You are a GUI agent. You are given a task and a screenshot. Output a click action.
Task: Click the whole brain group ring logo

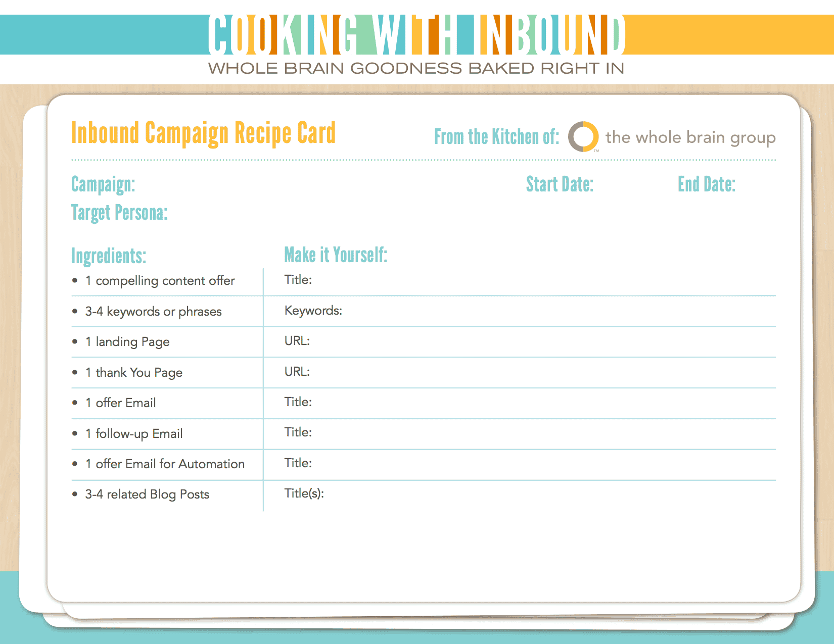tap(583, 136)
